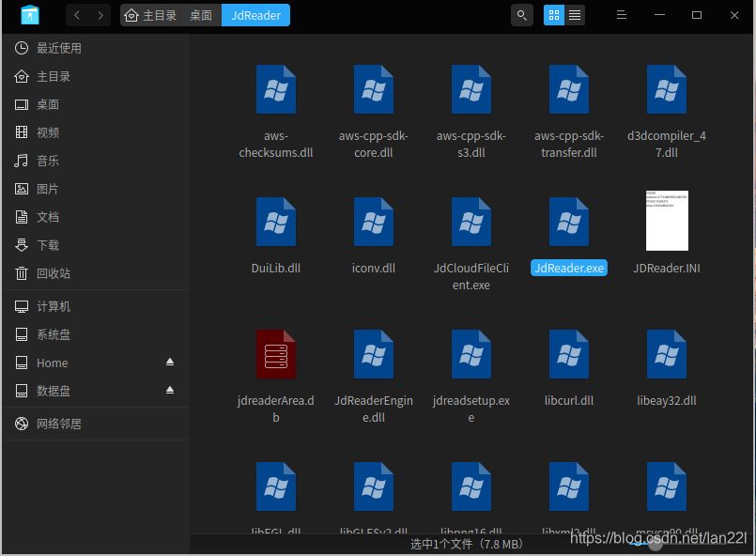This screenshot has height=556, width=756.
Task: Open 文档 in the sidebar
Action: point(96,217)
